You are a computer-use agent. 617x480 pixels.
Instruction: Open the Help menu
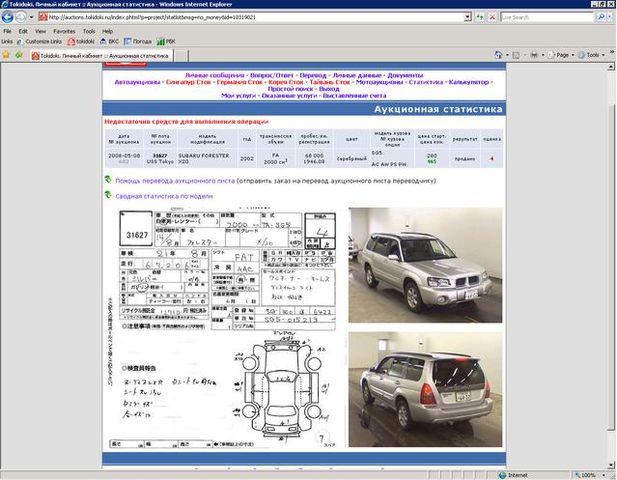pyautogui.click(x=107, y=31)
